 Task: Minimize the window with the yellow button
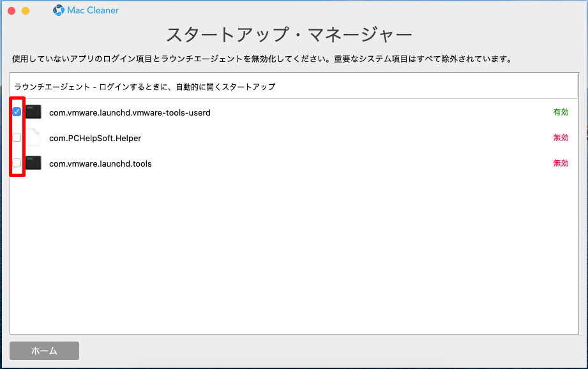coord(26,11)
